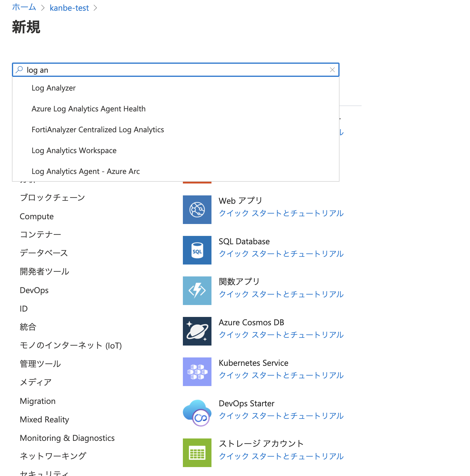
Task: Click SQL Database title
Action: point(244,241)
